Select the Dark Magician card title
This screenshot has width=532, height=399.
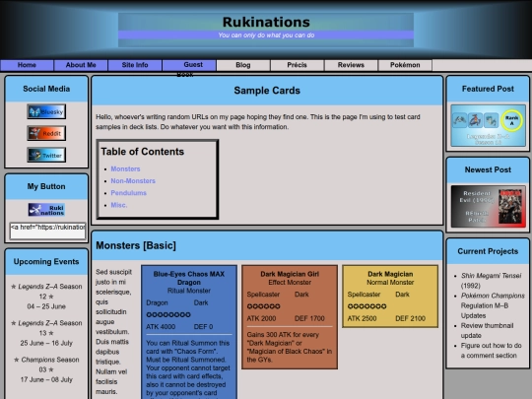click(x=390, y=274)
